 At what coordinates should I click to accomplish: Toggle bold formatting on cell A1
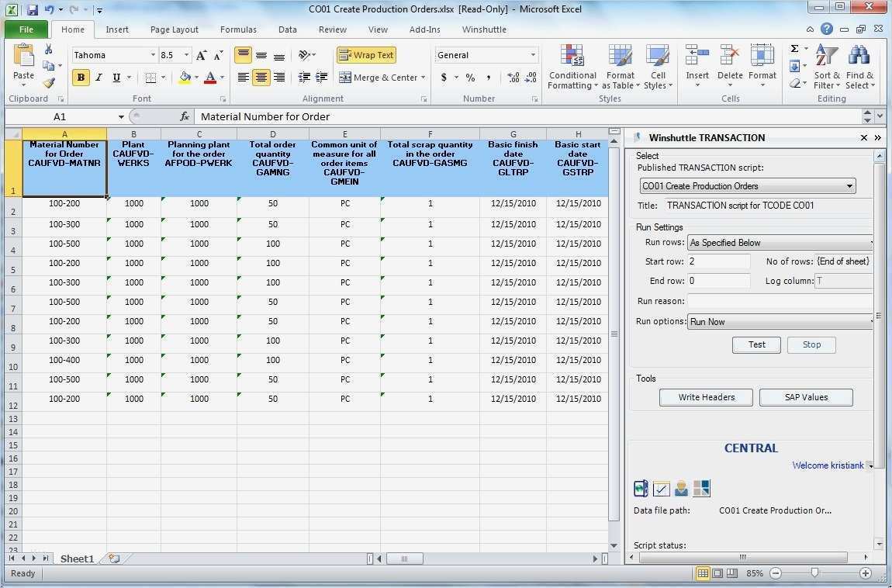point(81,78)
